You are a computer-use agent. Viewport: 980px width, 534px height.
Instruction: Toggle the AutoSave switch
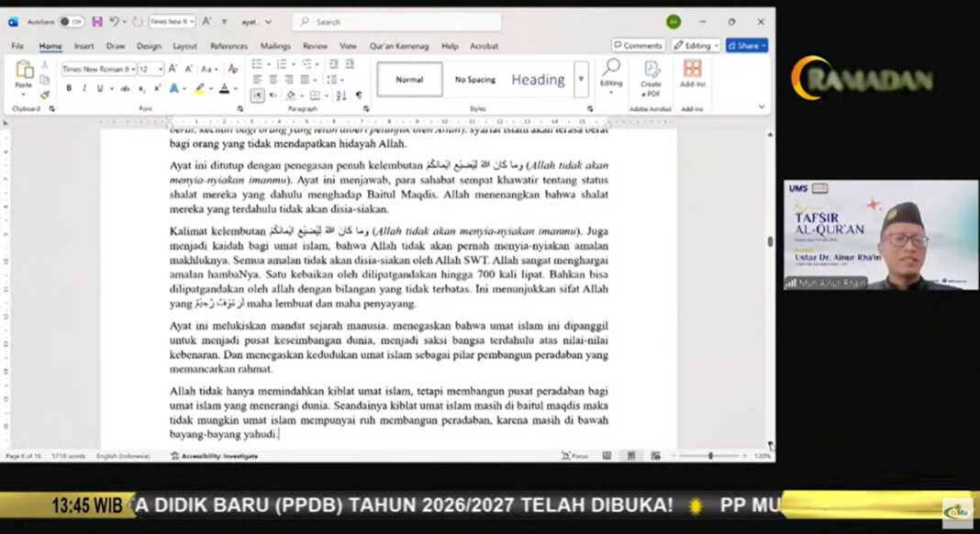72,21
